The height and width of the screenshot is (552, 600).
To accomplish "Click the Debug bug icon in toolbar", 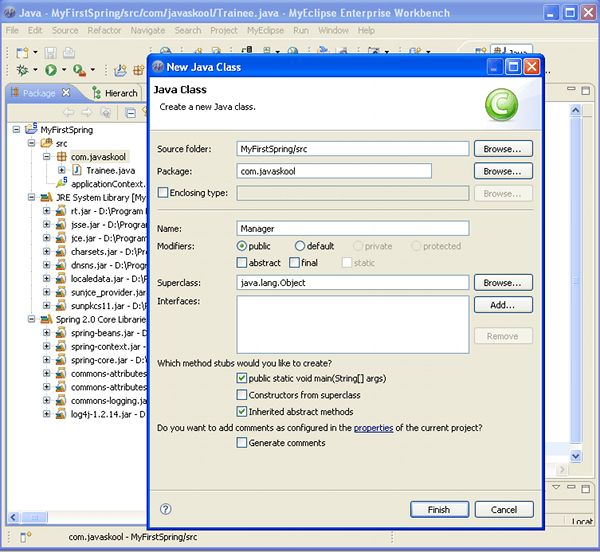I will (22, 70).
